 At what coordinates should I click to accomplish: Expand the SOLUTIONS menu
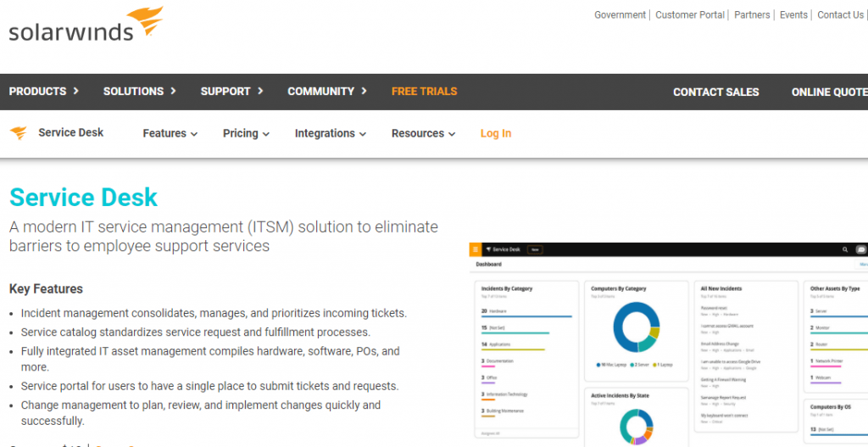pyautogui.click(x=140, y=92)
